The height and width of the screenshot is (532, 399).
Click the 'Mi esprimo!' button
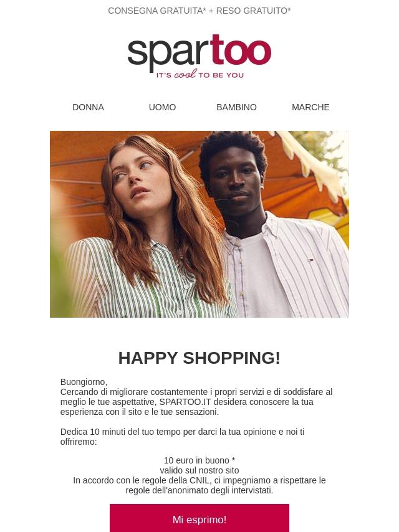coord(199,518)
